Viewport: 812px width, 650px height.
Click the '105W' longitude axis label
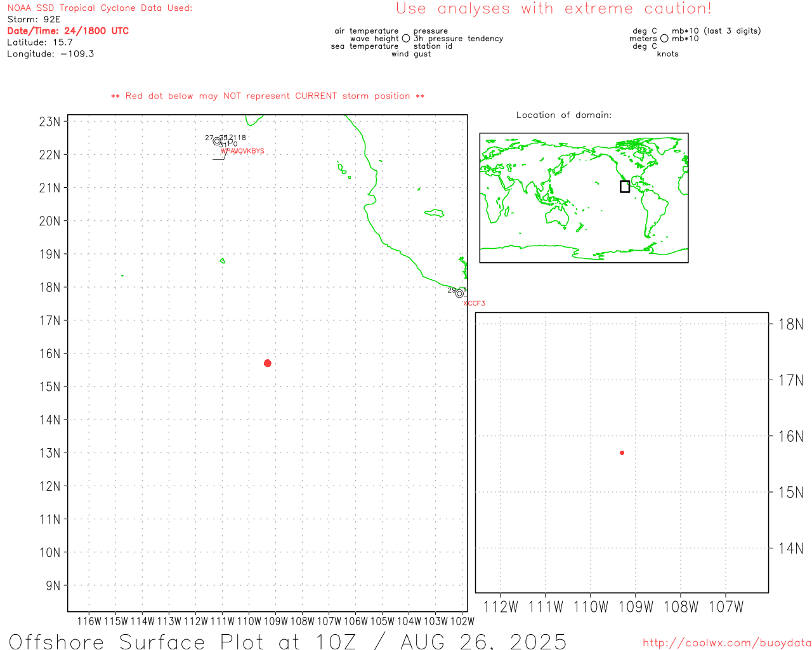point(382,621)
